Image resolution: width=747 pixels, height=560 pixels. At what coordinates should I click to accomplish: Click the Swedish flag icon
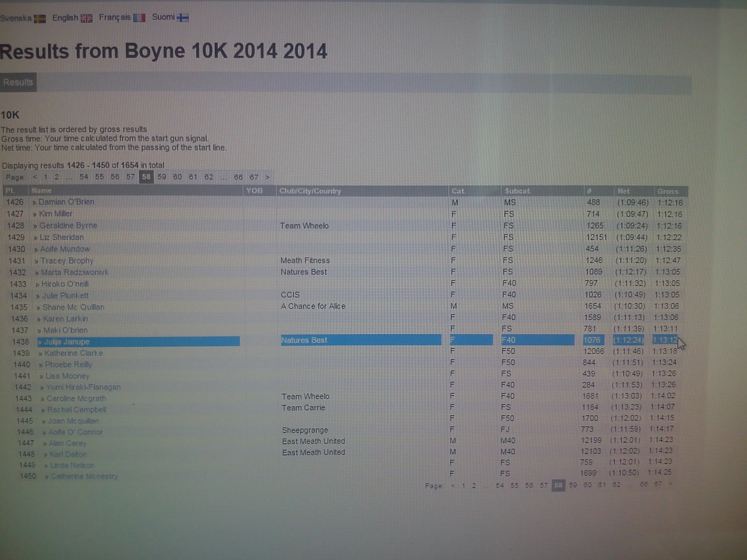pos(40,19)
